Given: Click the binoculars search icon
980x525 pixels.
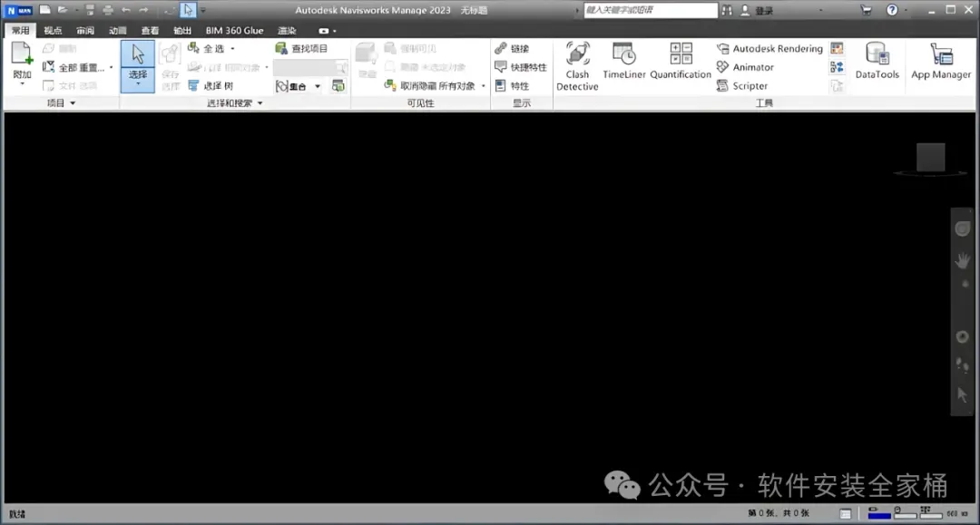Looking at the screenshot, I should [727, 10].
